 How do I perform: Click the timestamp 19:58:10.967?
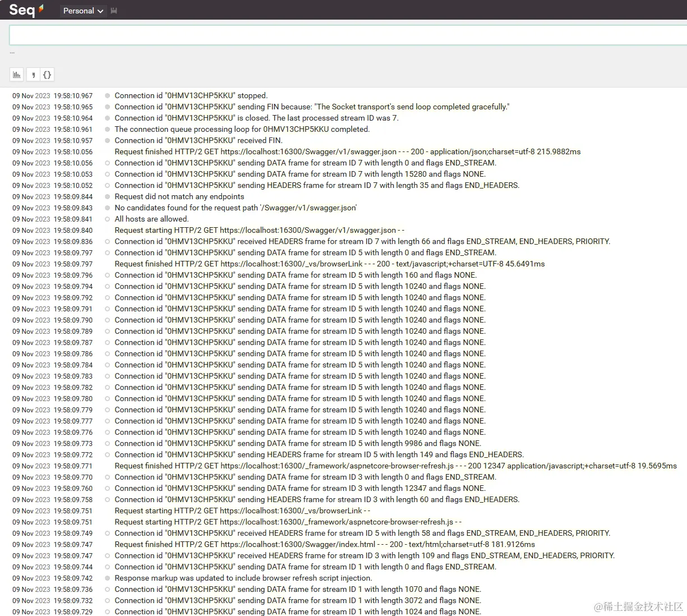[73, 96]
